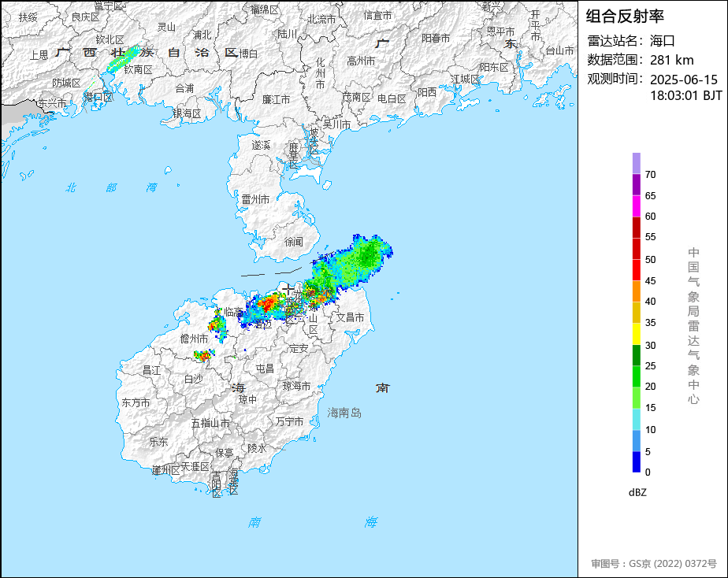The width and height of the screenshot is (728, 578).
Task: Click the radar station name 海口
Action: (662, 41)
